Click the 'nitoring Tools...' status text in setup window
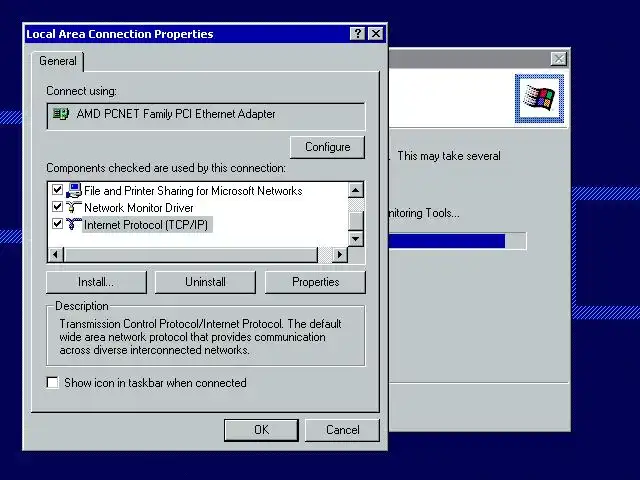This screenshot has height=480, width=640. (x=424, y=213)
